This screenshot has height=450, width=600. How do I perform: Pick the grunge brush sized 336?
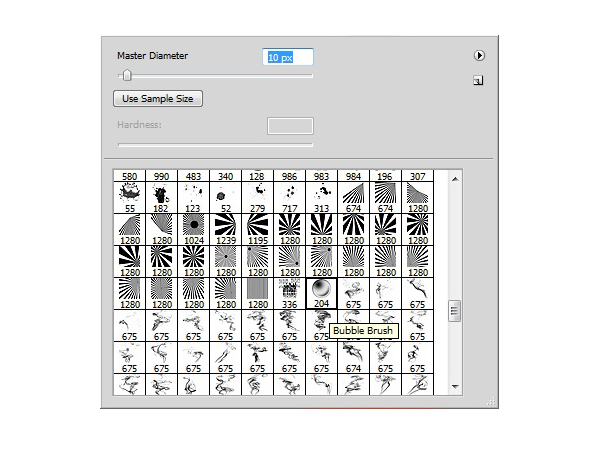(x=289, y=293)
